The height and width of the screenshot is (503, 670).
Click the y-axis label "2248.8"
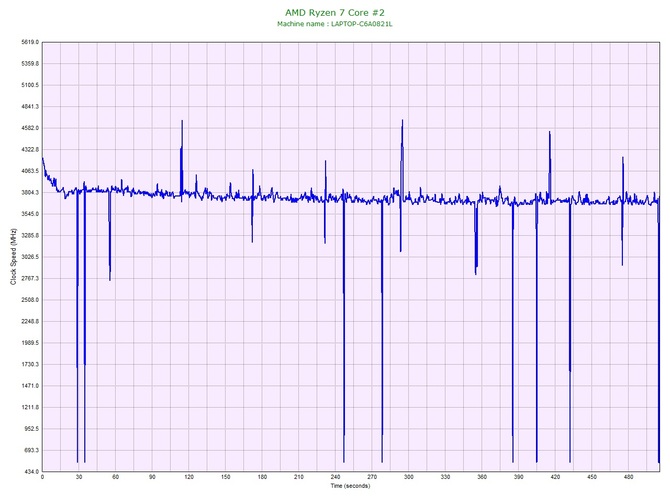coord(30,321)
